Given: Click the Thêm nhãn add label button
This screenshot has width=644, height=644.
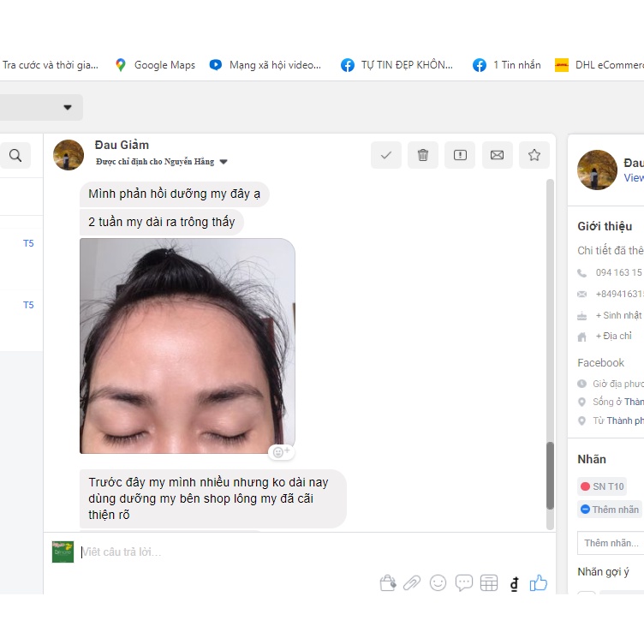Looking at the screenshot, I should pos(610,510).
